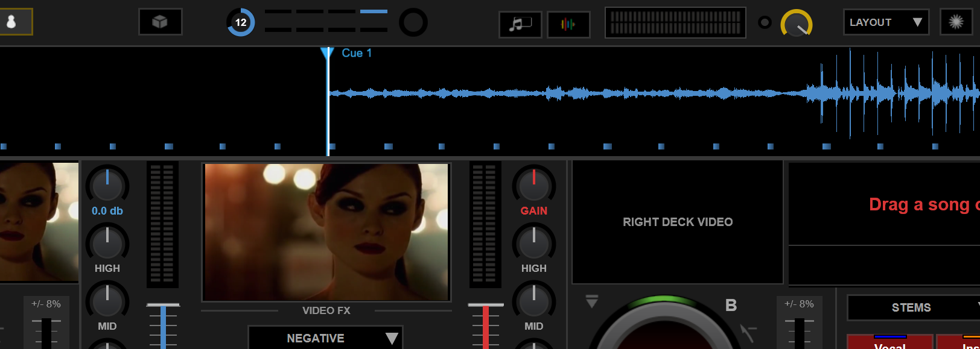Click the red right channel volume fader

point(486,325)
